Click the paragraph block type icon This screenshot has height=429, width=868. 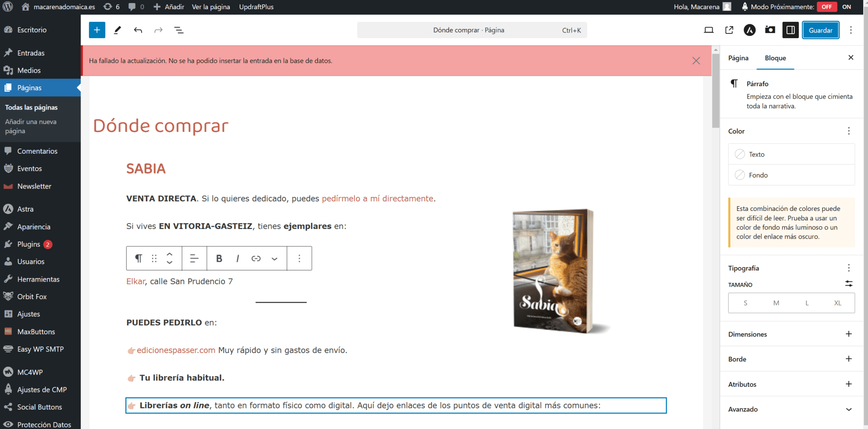click(138, 259)
